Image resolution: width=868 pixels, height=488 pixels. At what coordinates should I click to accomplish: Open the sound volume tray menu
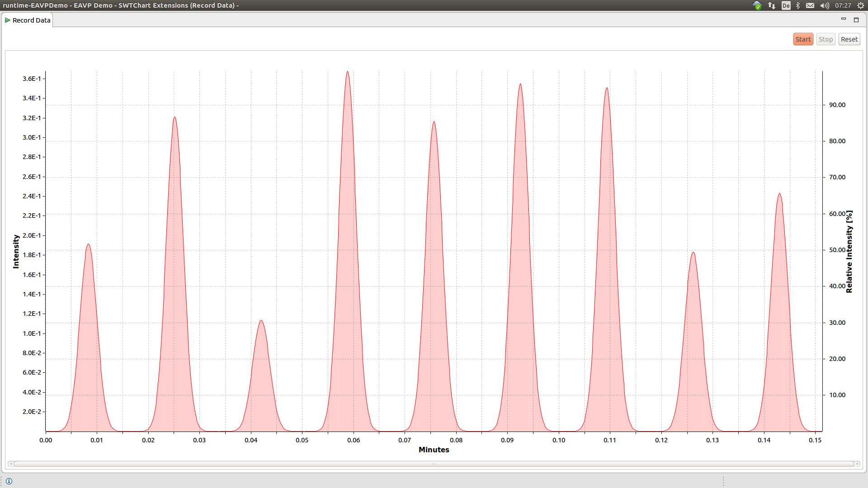(x=825, y=5)
